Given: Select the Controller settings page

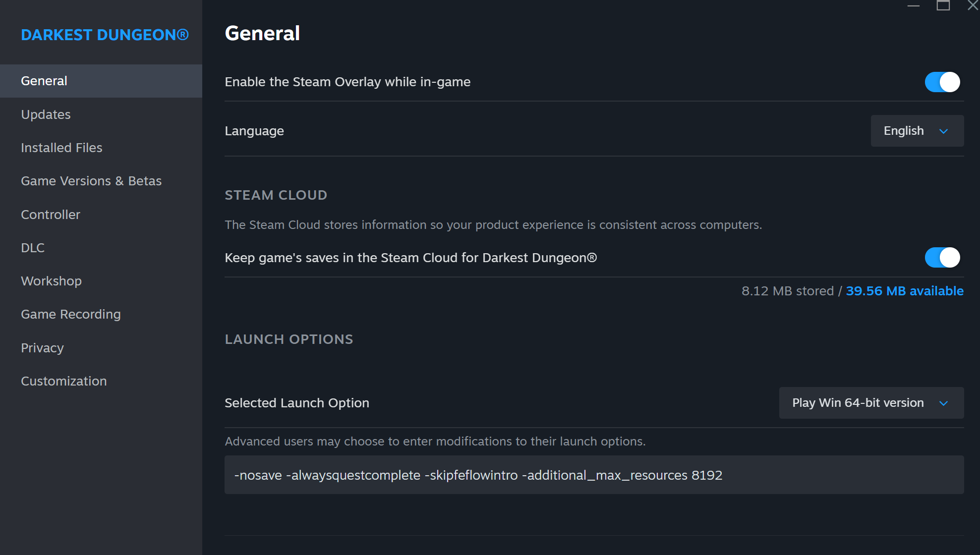Looking at the screenshot, I should [x=51, y=215].
